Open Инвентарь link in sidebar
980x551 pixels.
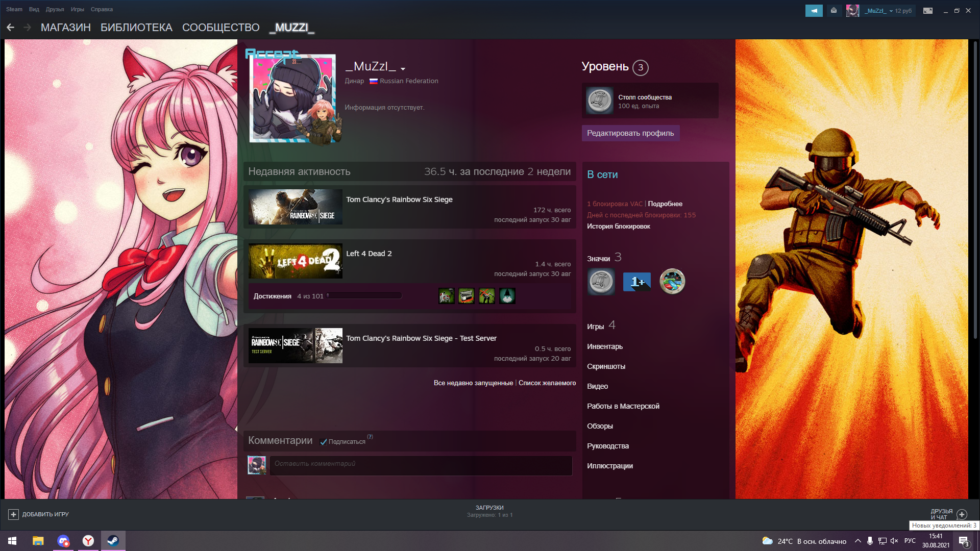click(x=604, y=346)
